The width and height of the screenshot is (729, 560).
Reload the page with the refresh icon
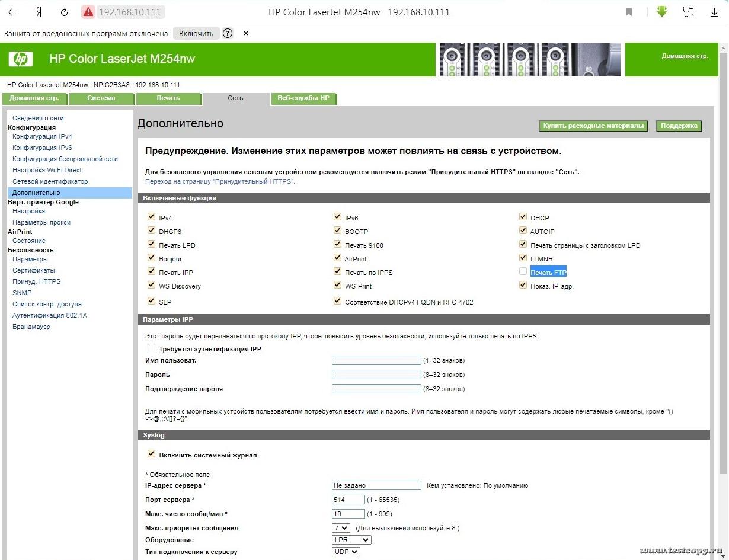[64, 12]
